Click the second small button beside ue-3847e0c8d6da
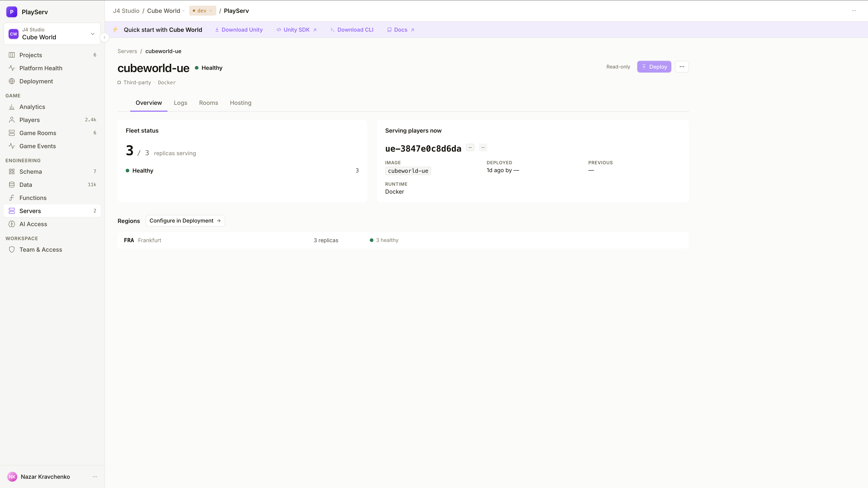Viewport: 868px width, 488px height. (x=483, y=148)
